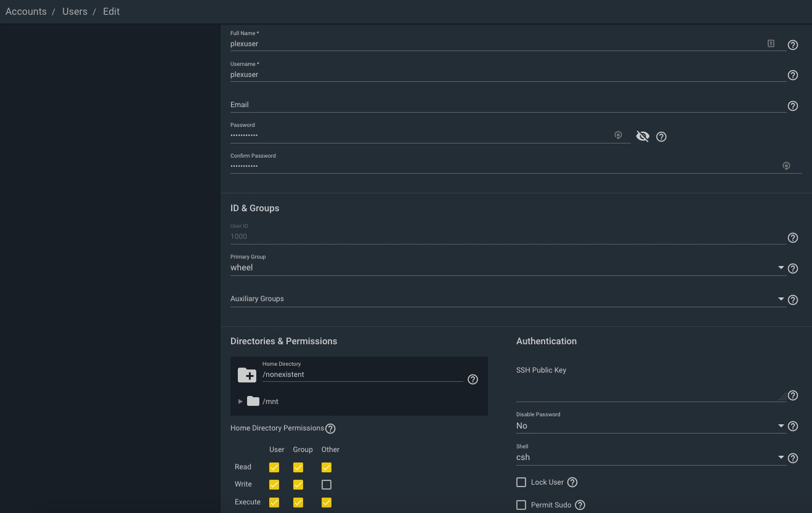Toggle User Read permission checkbox
The width and height of the screenshot is (812, 513).
(x=274, y=467)
